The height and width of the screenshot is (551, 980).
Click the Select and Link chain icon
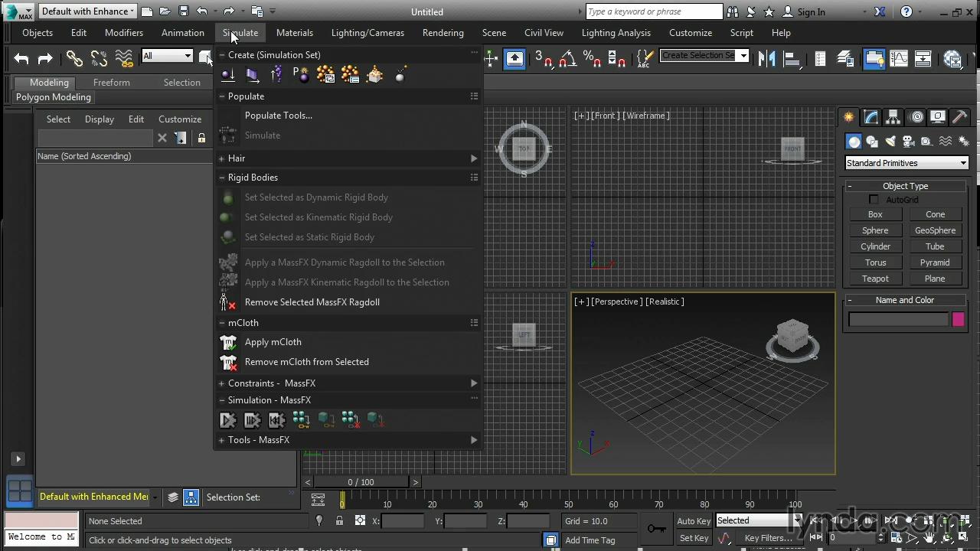(x=74, y=59)
